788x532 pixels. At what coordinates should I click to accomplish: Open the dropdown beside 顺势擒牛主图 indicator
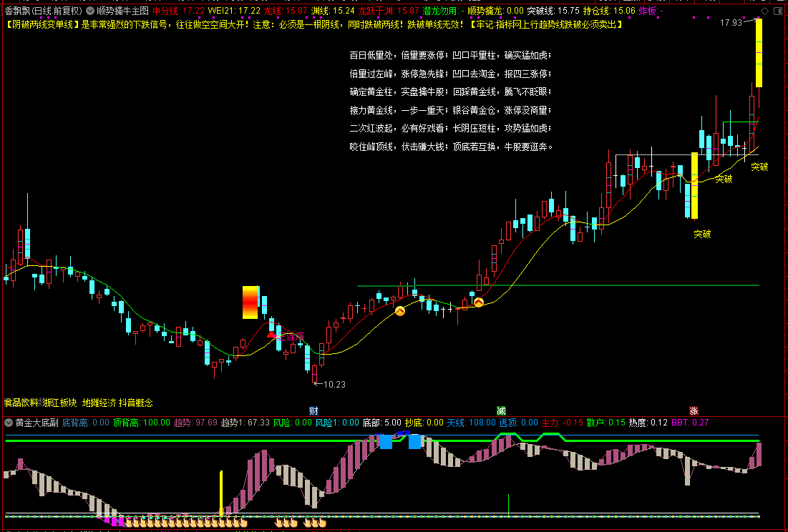click(90, 11)
